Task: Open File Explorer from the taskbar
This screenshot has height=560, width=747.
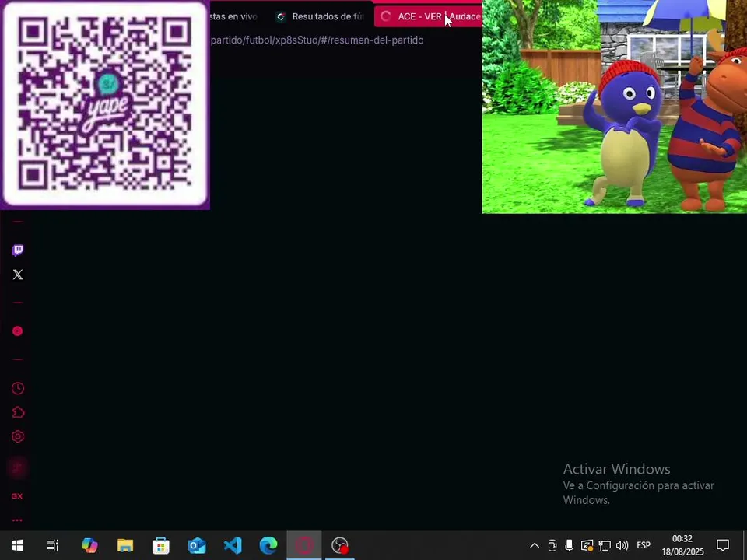Action: (x=125, y=545)
